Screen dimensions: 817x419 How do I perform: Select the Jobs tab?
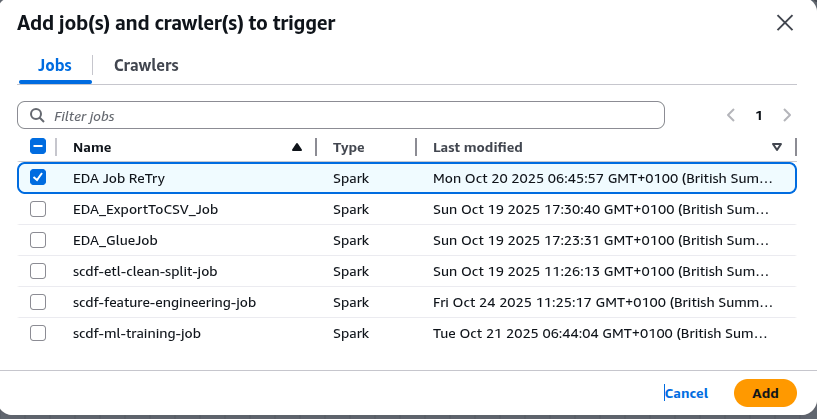[55, 65]
